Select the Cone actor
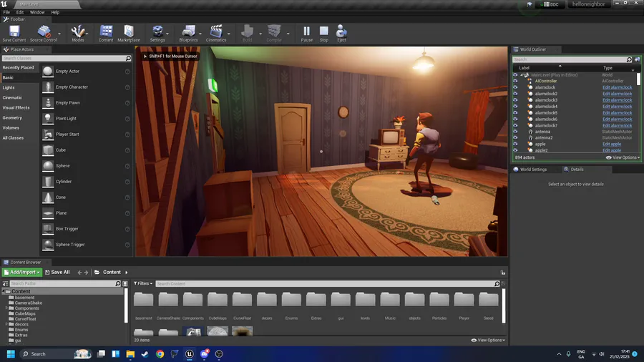This screenshot has width=644, height=362. click(x=87, y=197)
